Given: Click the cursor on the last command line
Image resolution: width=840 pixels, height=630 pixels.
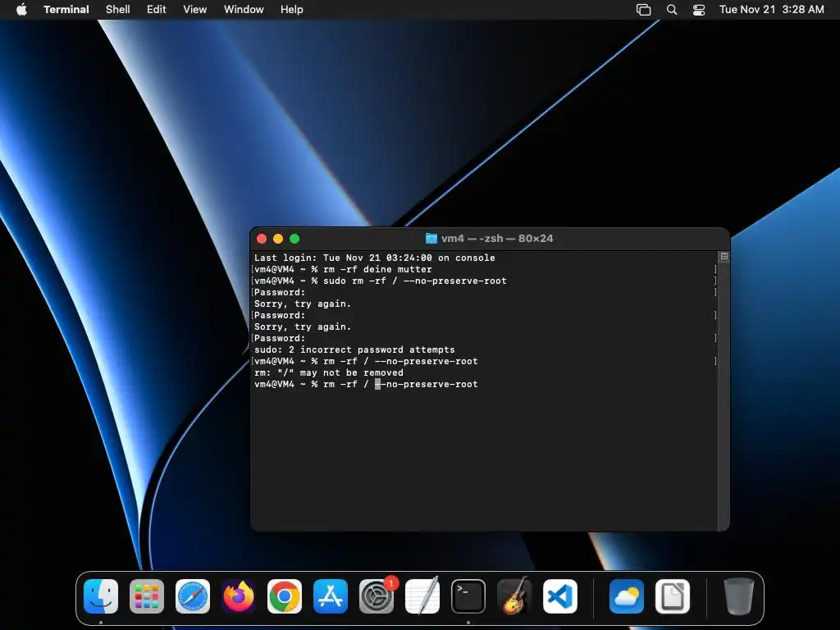Looking at the screenshot, I should [377, 384].
